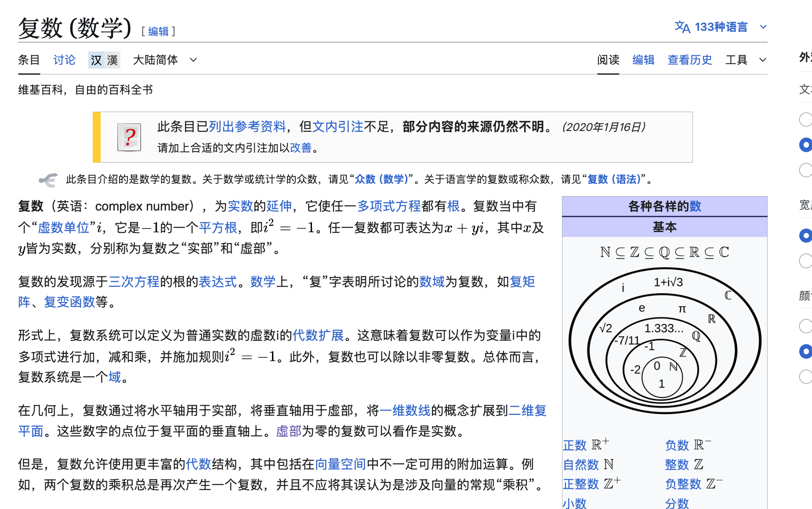Select the first color radio under 颜
The width and height of the screenshot is (812, 509).
pos(805,326)
